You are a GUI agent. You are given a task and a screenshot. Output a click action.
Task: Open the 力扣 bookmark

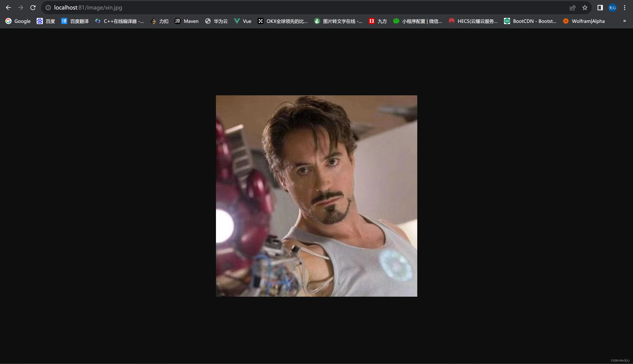pyautogui.click(x=159, y=21)
